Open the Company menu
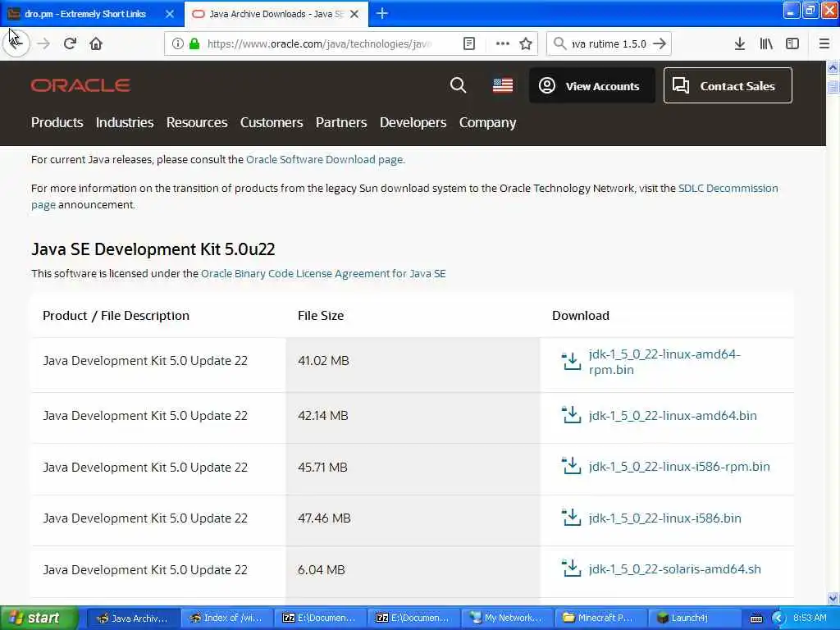Screen dimensions: 840x630 (487, 123)
